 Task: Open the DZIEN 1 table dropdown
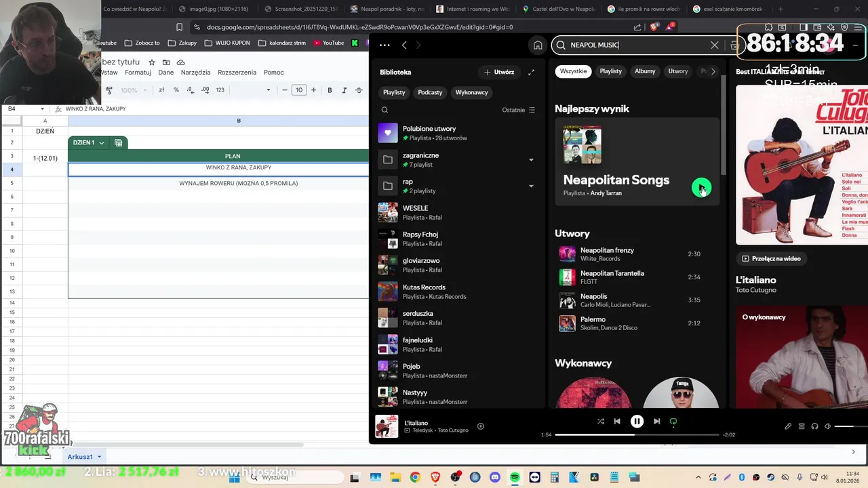point(102,143)
